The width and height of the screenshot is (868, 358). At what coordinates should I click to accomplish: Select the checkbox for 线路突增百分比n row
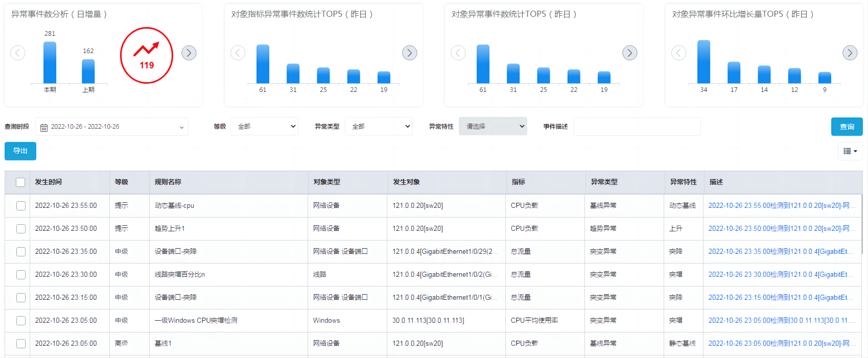click(x=21, y=275)
